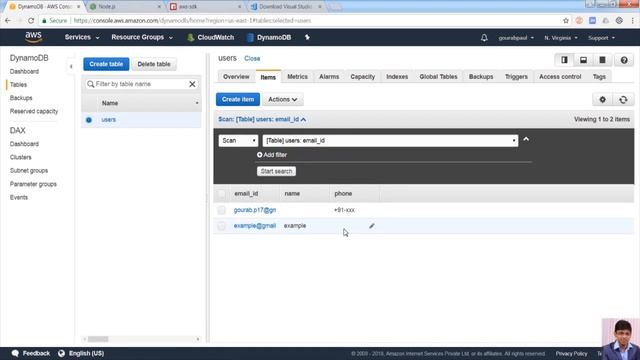Open the help question mark icon

point(624,60)
